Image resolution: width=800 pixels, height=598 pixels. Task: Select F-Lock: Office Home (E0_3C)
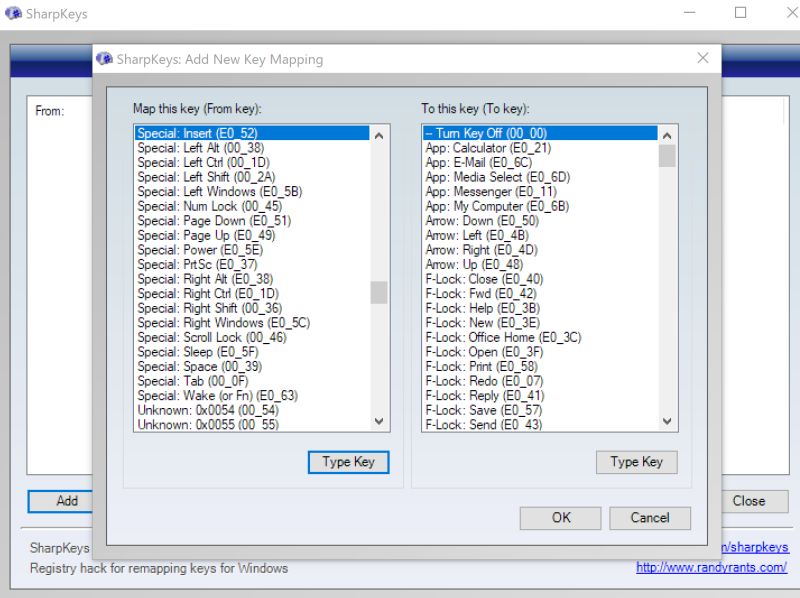click(x=540, y=337)
